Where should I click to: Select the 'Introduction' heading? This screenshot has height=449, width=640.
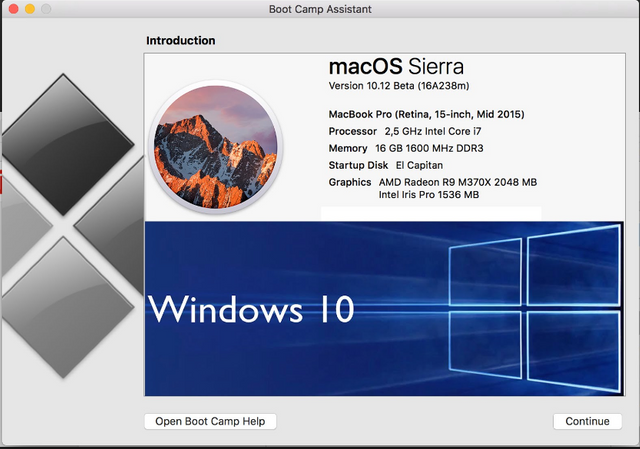click(180, 40)
